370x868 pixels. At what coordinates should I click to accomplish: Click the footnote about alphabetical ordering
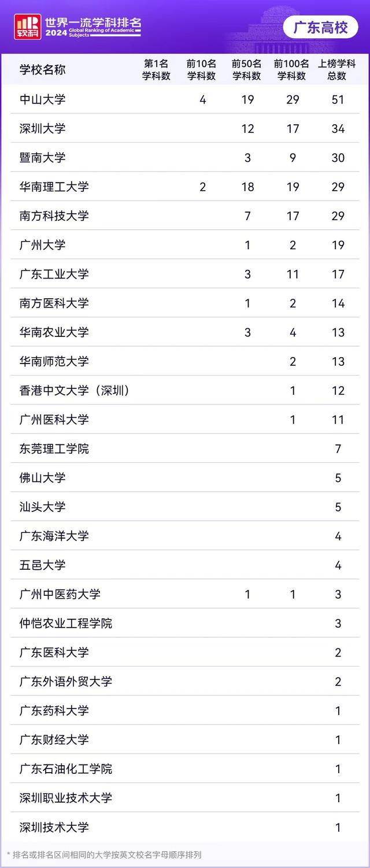pyautogui.click(x=105, y=855)
